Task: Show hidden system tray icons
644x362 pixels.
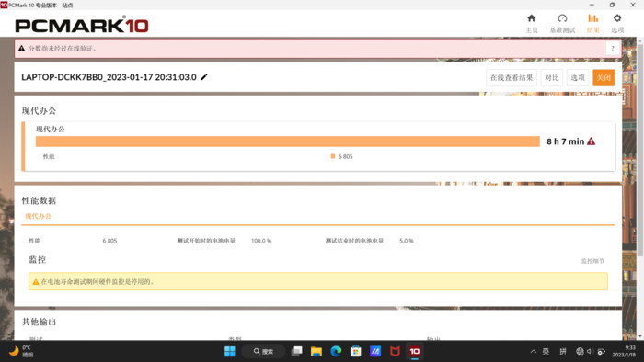Action: pos(533,351)
